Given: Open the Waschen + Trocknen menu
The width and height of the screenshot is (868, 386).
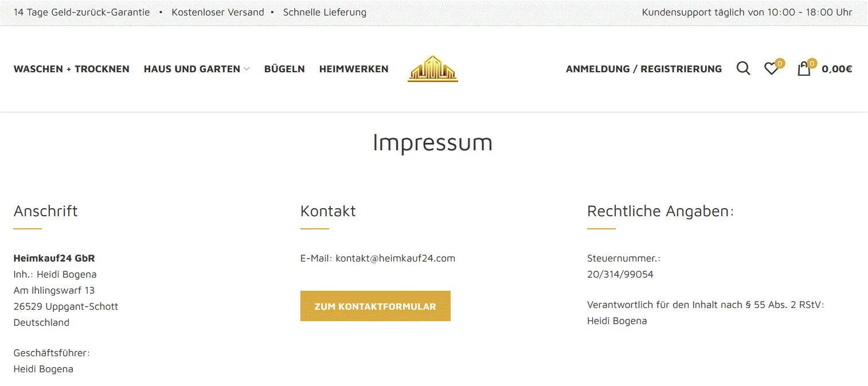Looking at the screenshot, I should pyautogui.click(x=72, y=69).
